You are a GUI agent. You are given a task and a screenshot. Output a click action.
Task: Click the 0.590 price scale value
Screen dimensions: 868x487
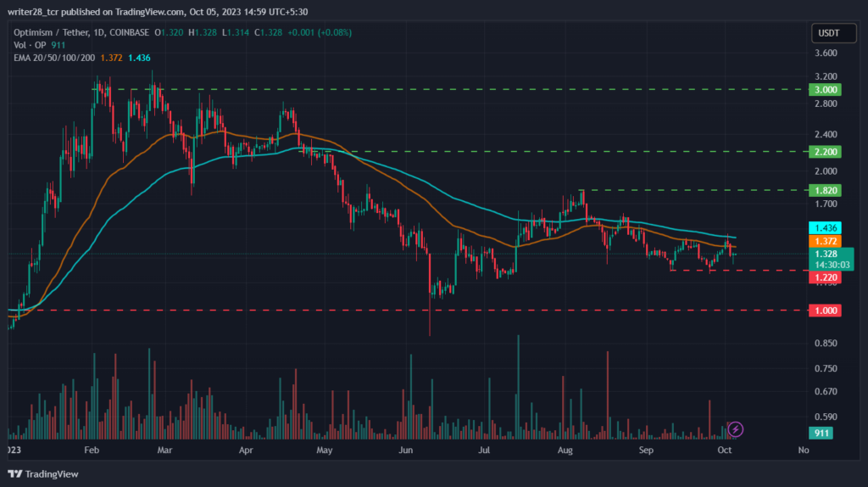(x=826, y=417)
